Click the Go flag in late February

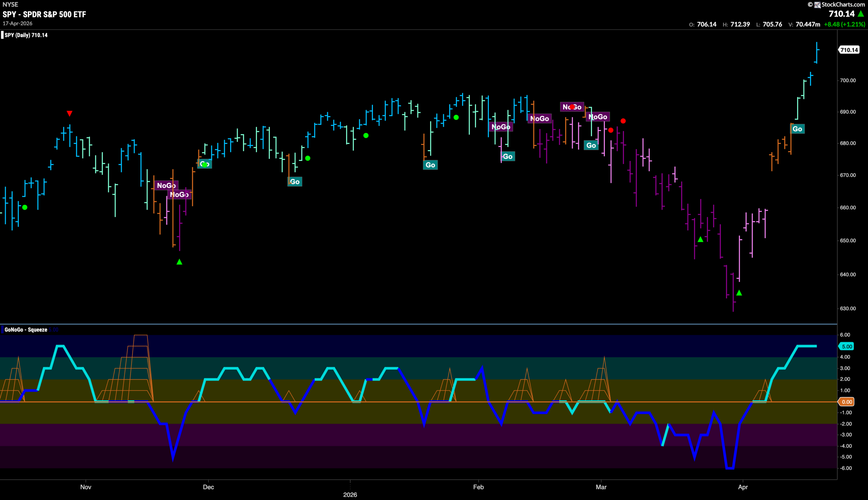click(591, 145)
